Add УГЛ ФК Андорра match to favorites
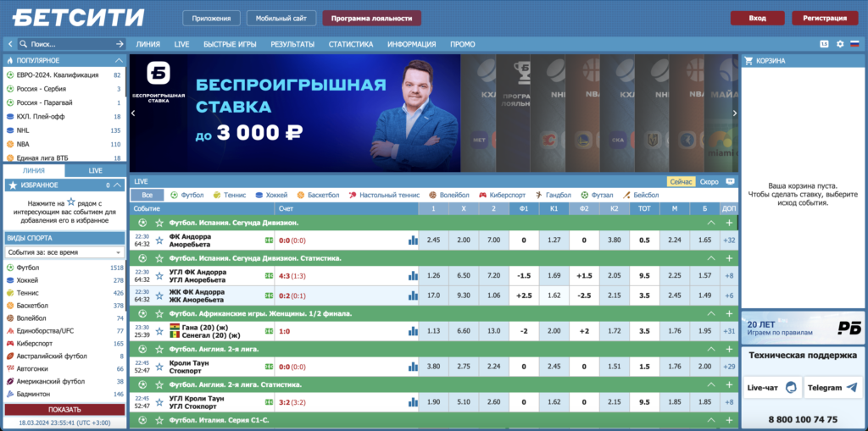The image size is (868, 431). 159,275
